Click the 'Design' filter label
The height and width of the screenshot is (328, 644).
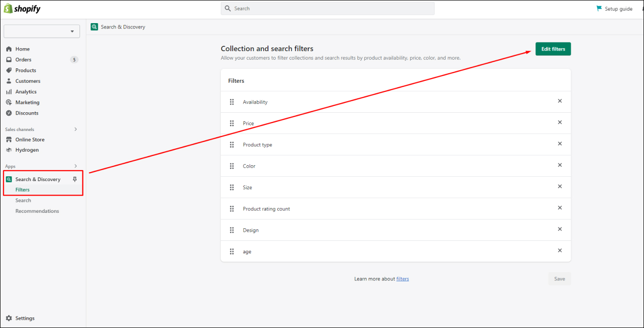click(x=251, y=230)
